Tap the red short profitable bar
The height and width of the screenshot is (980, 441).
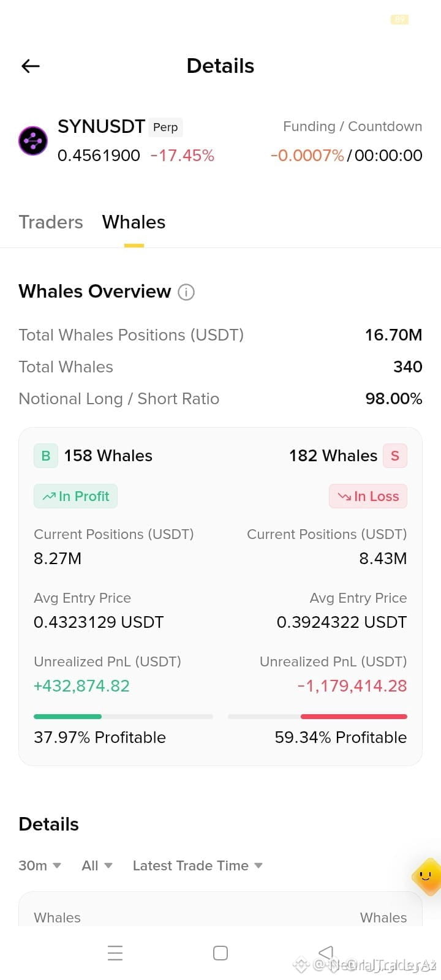point(354,716)
